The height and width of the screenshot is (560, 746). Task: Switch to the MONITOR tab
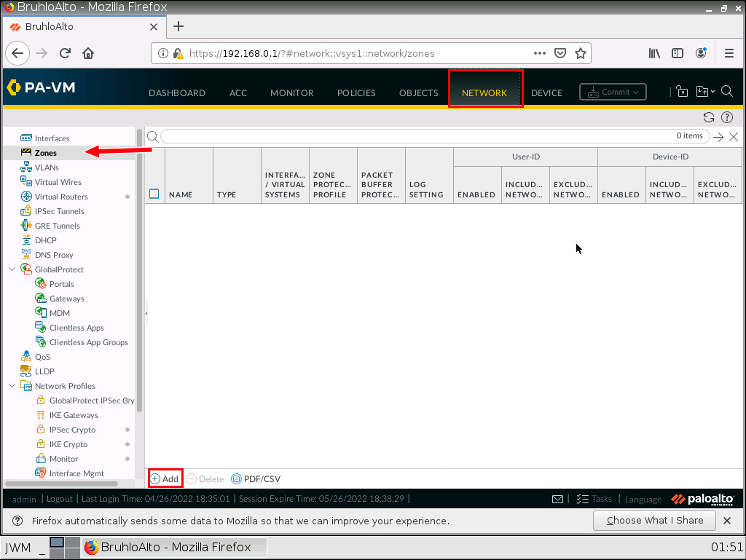click(x=291, y=92)
